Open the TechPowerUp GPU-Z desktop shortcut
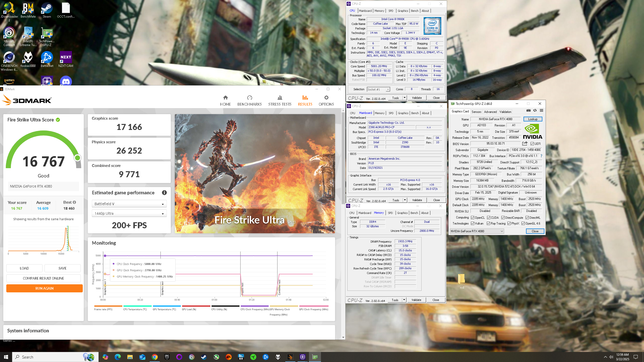 47,36
